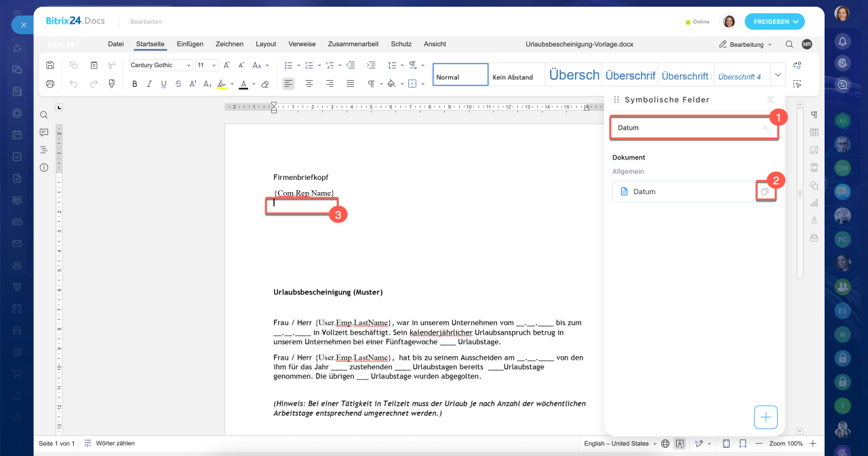Toggle bold formatting

(134, 84)
